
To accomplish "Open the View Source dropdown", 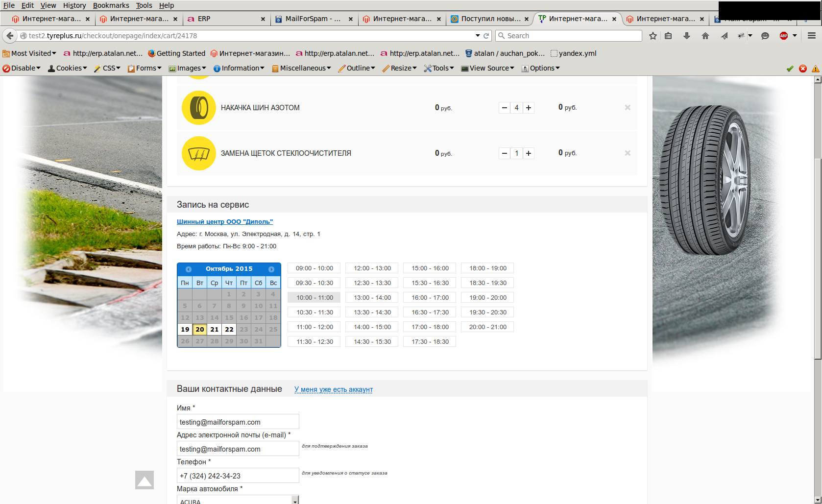I will click(x=488, y=68).
